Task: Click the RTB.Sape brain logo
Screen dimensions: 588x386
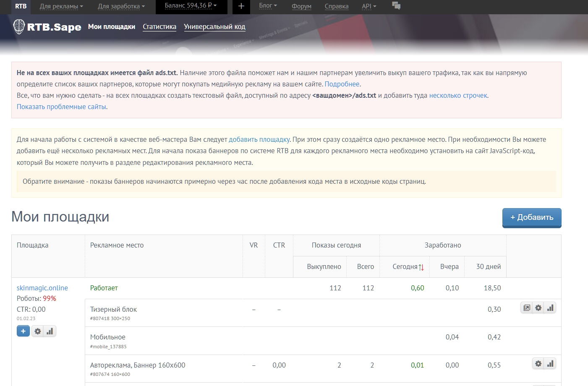Action: click(19, 27)
